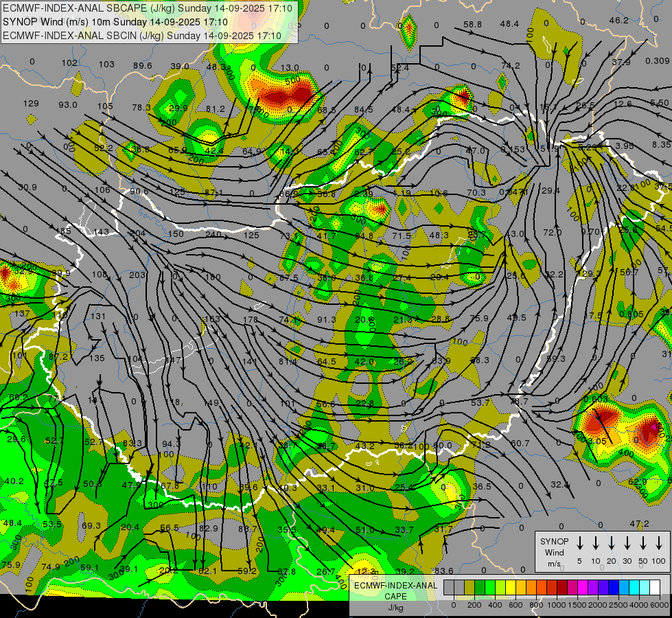672x618 pixels.
Task: Click the SYNOP Wind 10m header line
Action: [115, 22]
